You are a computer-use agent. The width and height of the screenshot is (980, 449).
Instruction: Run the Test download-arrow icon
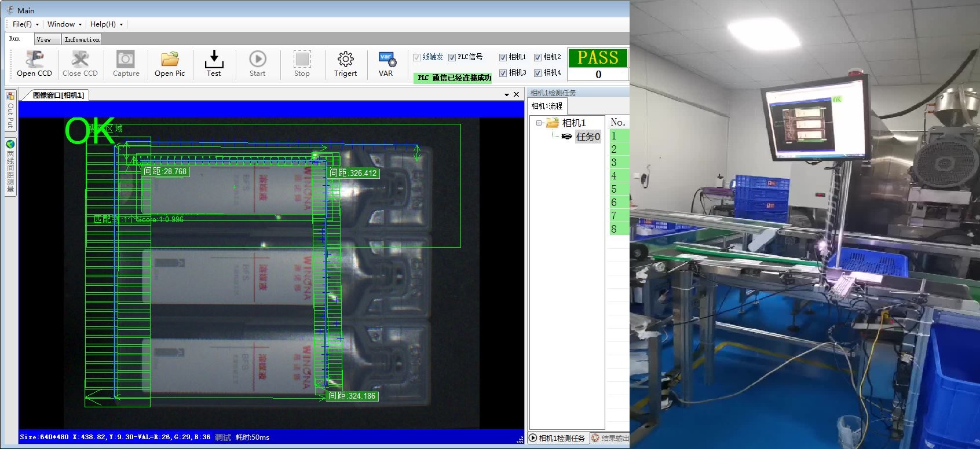pos(214,60)
